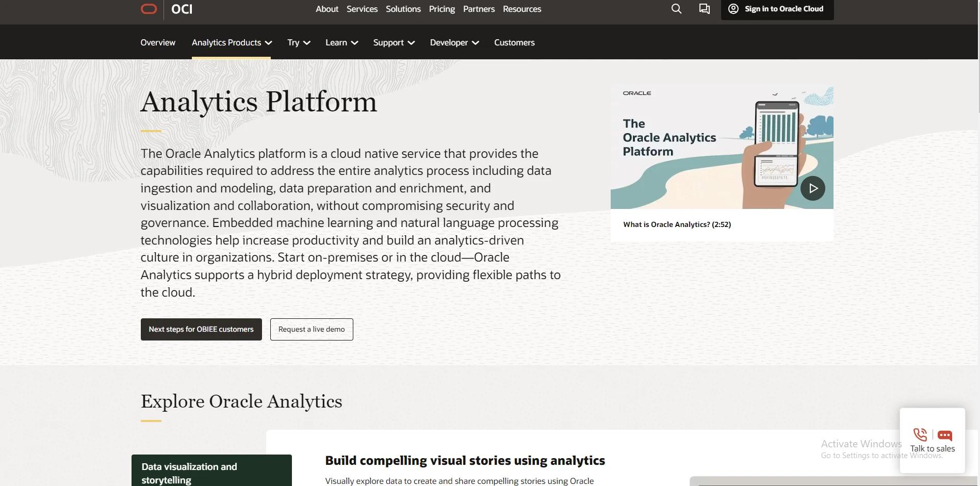
Task: Click the chat bubbles icon in header
Action: pyautogui.click(x=704, y=9)
